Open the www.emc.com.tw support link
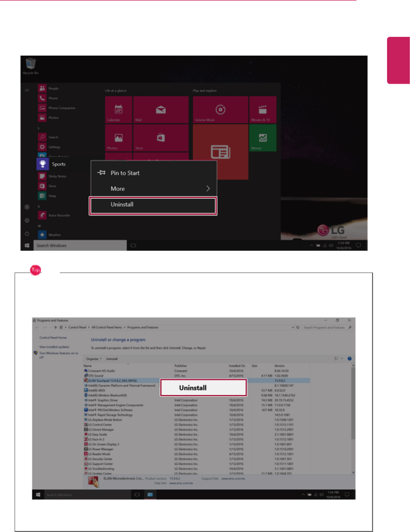 point(233,479)
